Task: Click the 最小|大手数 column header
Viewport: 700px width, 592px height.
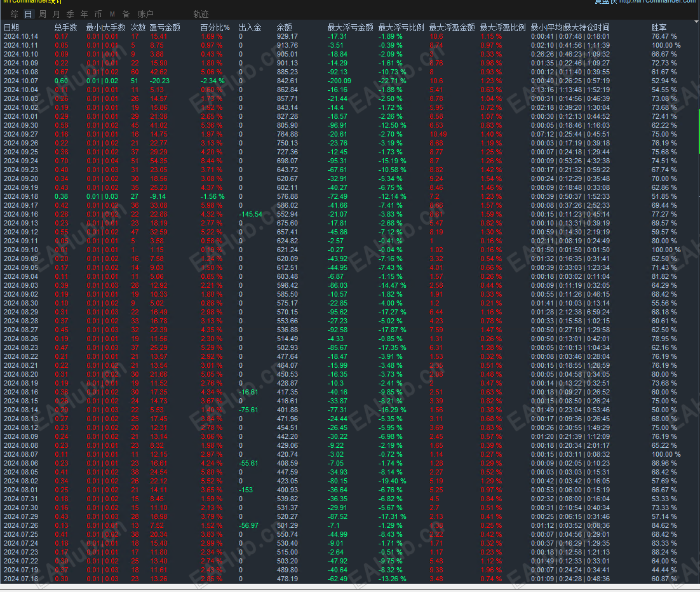Action: tap(106, 28)
